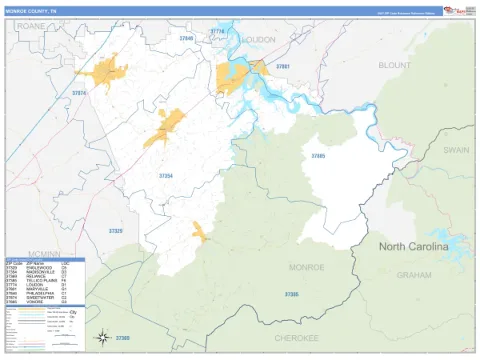
Task: Select MADISONVILLE in the ZIP code table
Action: [x=40, y=272]
